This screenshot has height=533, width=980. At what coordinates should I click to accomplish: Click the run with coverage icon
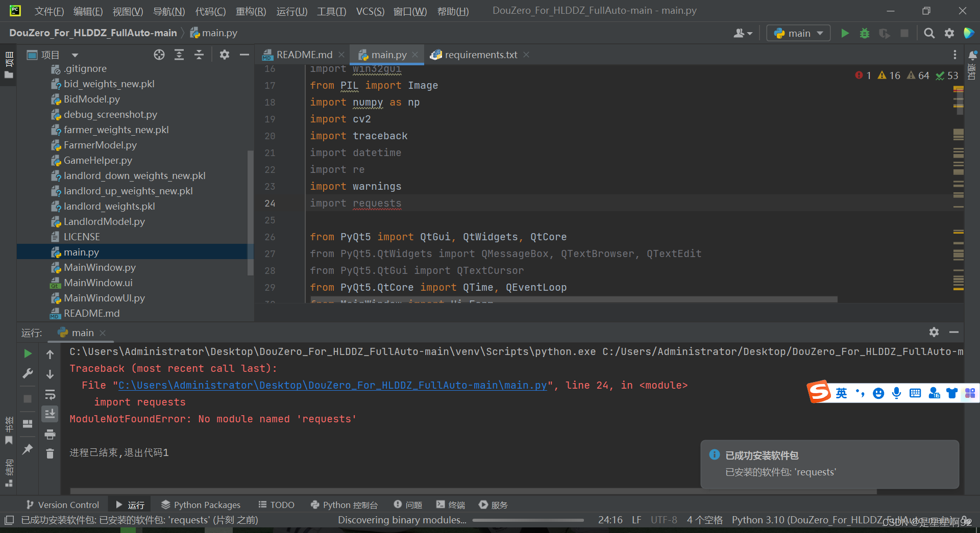point(885,33)
